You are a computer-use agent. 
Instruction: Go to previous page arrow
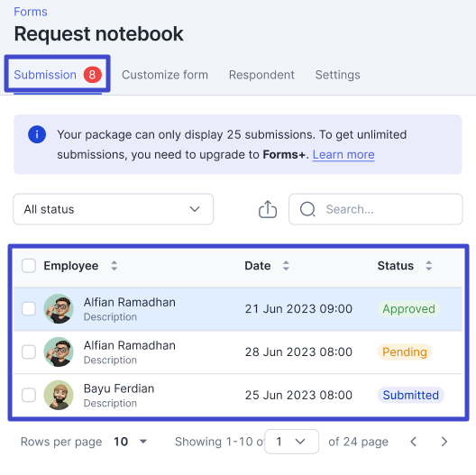coord(413,442)
